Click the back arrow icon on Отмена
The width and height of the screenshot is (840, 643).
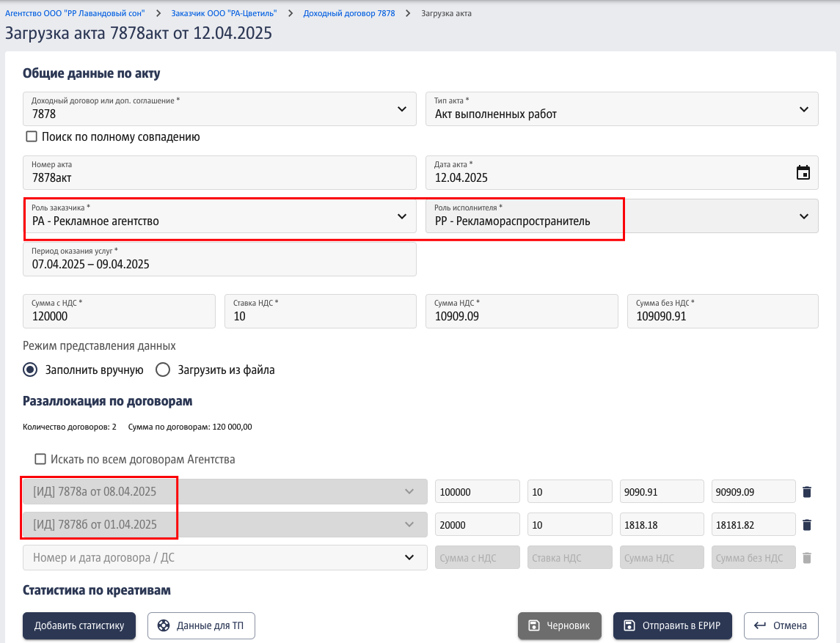point(759,625)
